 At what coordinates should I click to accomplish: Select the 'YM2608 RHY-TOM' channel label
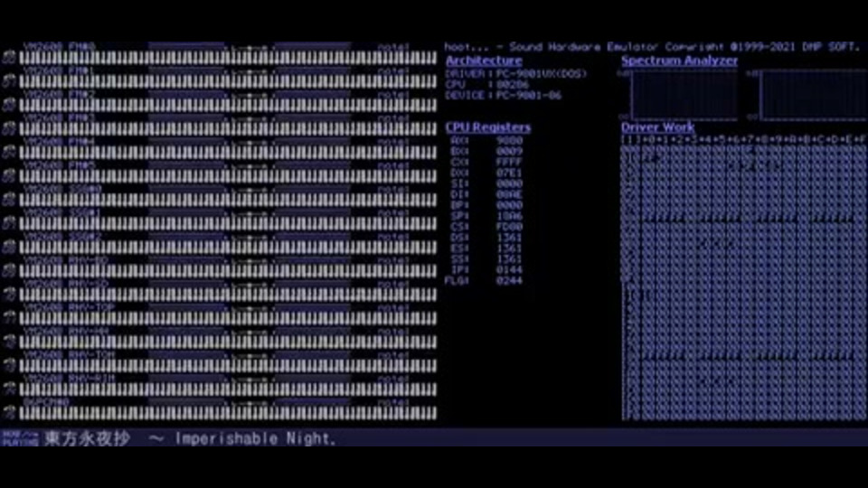point(69,354)
